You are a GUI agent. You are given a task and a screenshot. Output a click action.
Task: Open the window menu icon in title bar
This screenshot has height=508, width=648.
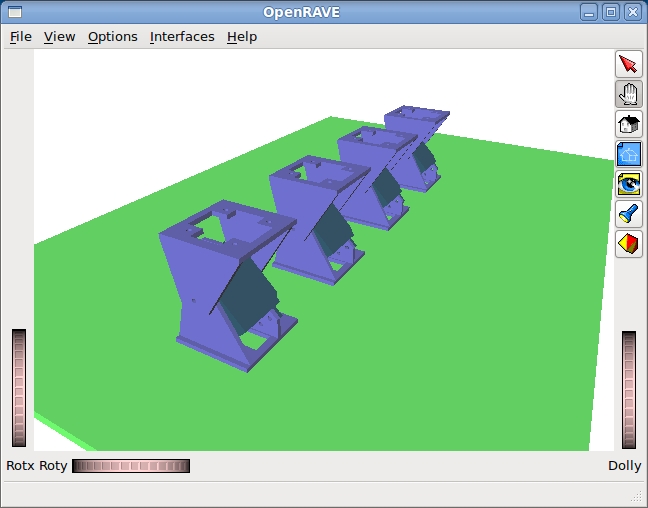(x=13, y=12)
